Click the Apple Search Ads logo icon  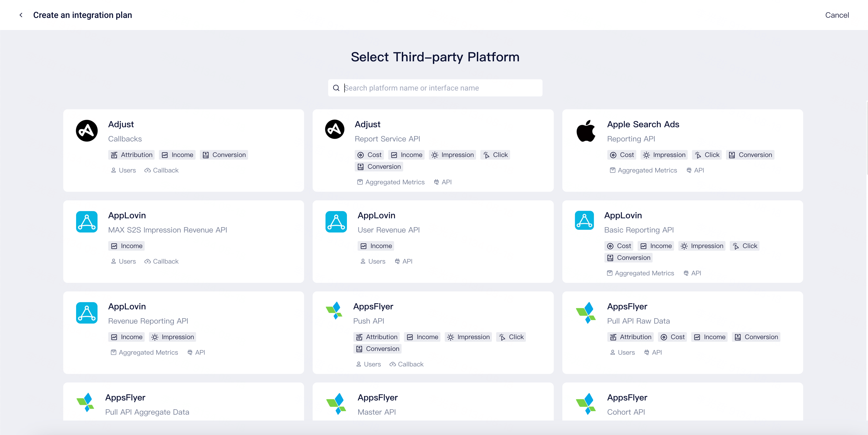pos(586,131)
